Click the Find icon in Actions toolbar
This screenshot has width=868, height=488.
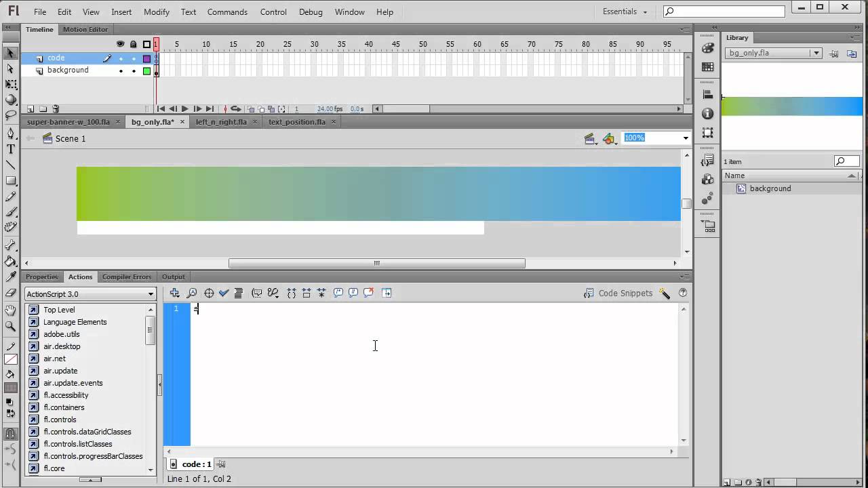pos(192,293)
